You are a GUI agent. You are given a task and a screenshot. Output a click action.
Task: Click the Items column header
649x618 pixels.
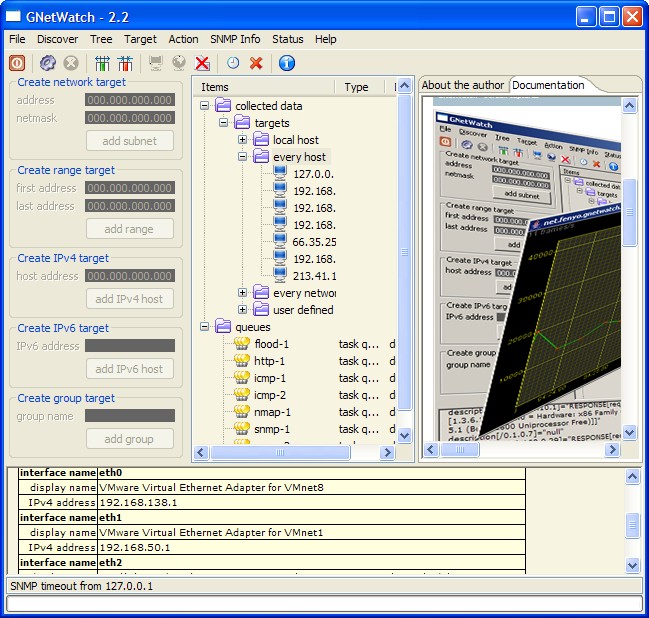[x=264, y=87]
